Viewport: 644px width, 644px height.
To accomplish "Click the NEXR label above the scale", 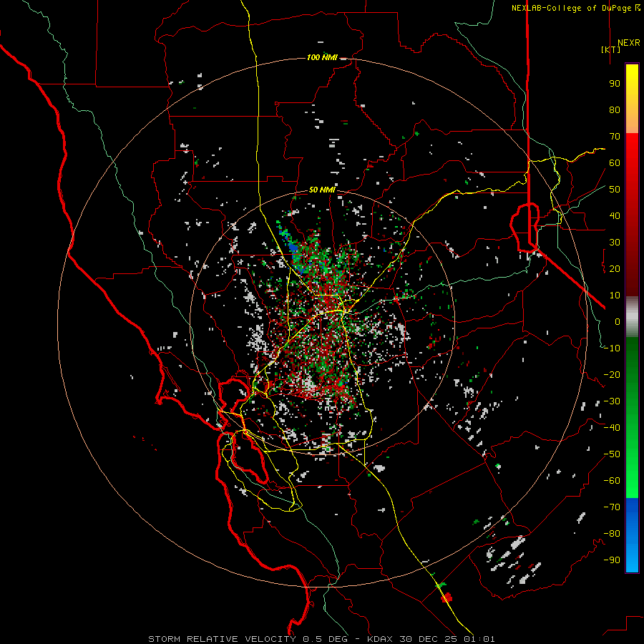I will 628,43.
